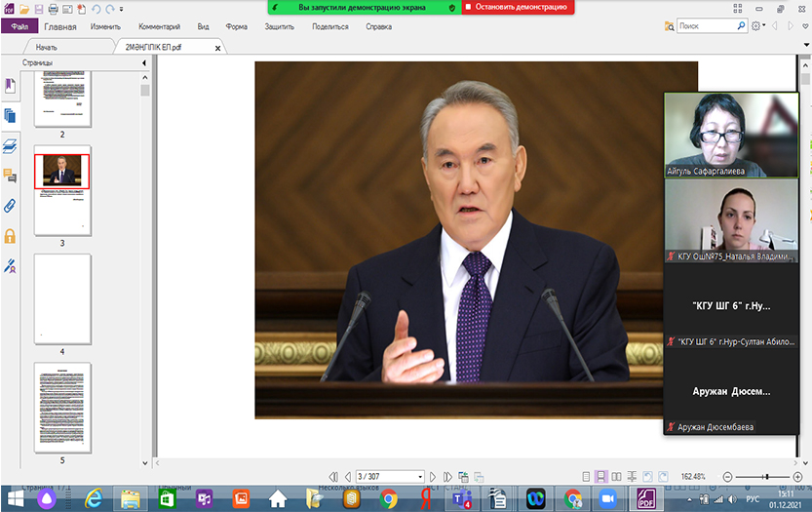Expand the quick access toolbar customize arrow
Image resolution: width=812 pixels, height=512 pixels.
point(121,8)
